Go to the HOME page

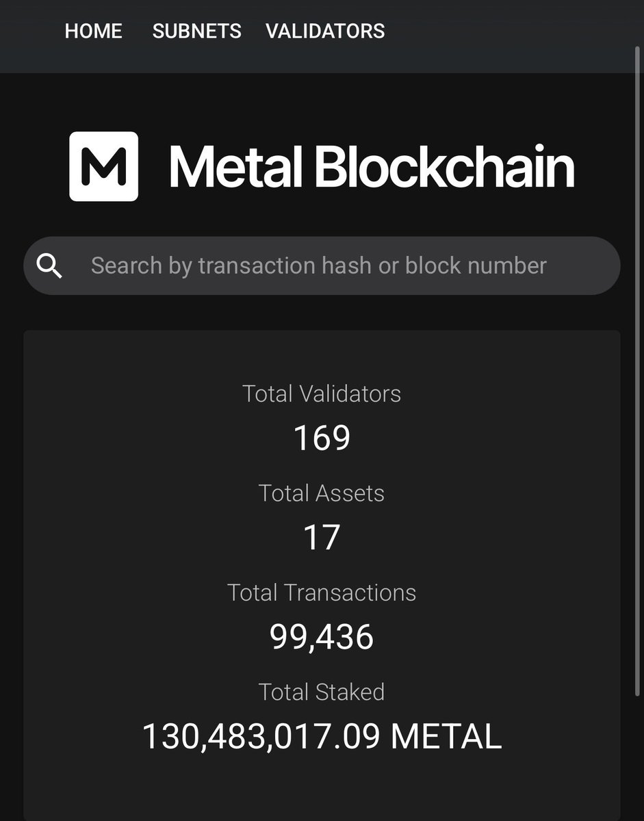point(93,31)
